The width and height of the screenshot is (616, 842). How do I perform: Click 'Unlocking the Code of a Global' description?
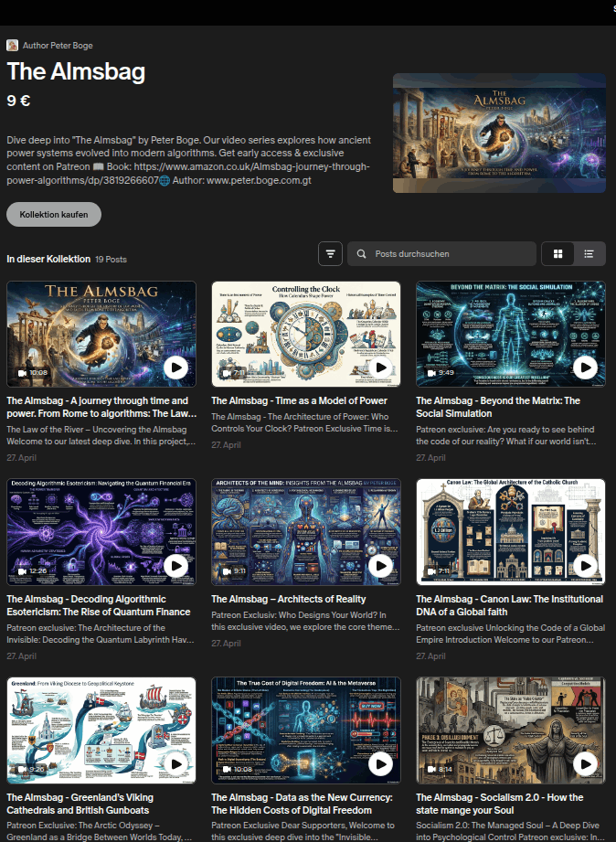coord(510,634)
